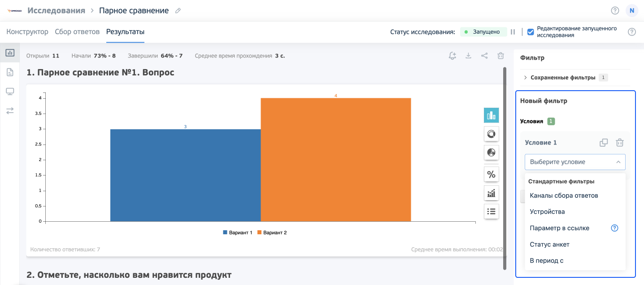Open the Выберите условие dropdown
The width and height of the screenshot is (644, 285).
click(x=575, y=162)
